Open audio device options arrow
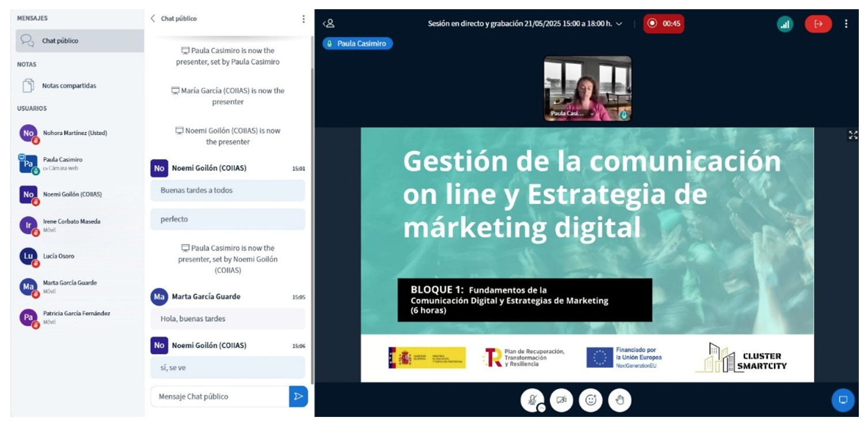Viewport: 868px width, 425px height. 541,408
